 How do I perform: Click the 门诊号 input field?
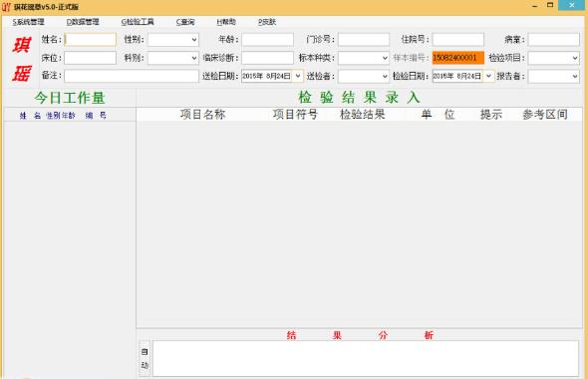[364, 40]
